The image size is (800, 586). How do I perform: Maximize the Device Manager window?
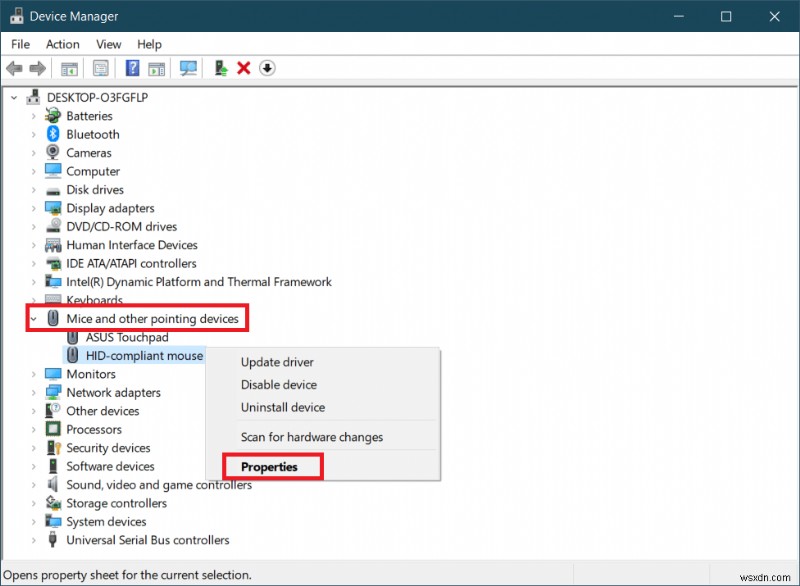point(726,16)
